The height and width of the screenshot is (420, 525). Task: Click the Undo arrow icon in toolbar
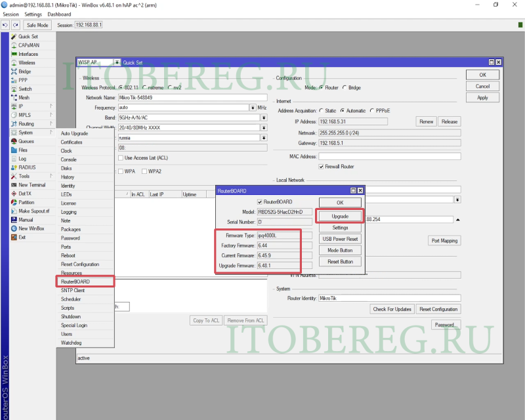coord(5,25)
